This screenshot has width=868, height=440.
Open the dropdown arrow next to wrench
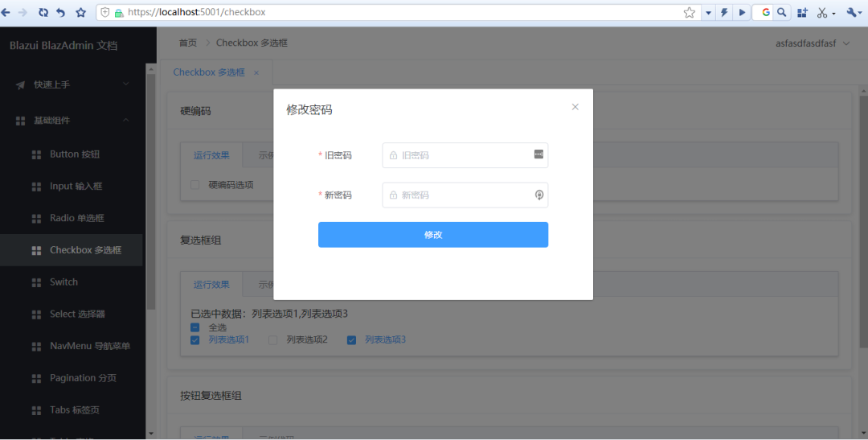pyautogui.click(x=860, y=12)
